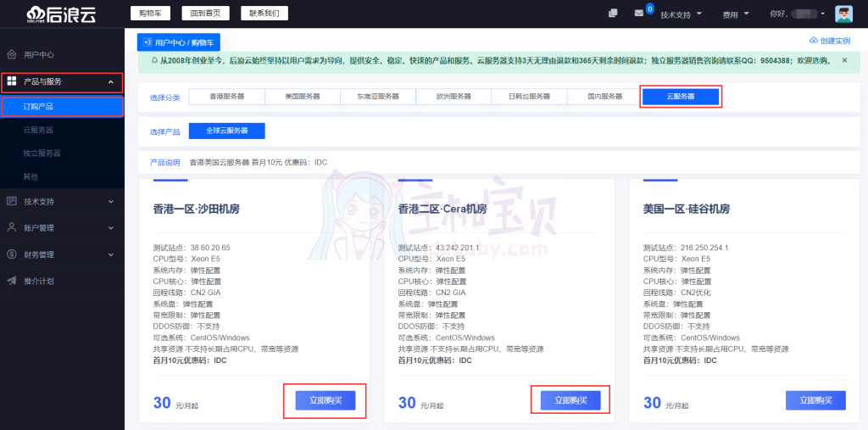
Task: Dismiss the green announcement banner
Action: (x=844, y=61)
